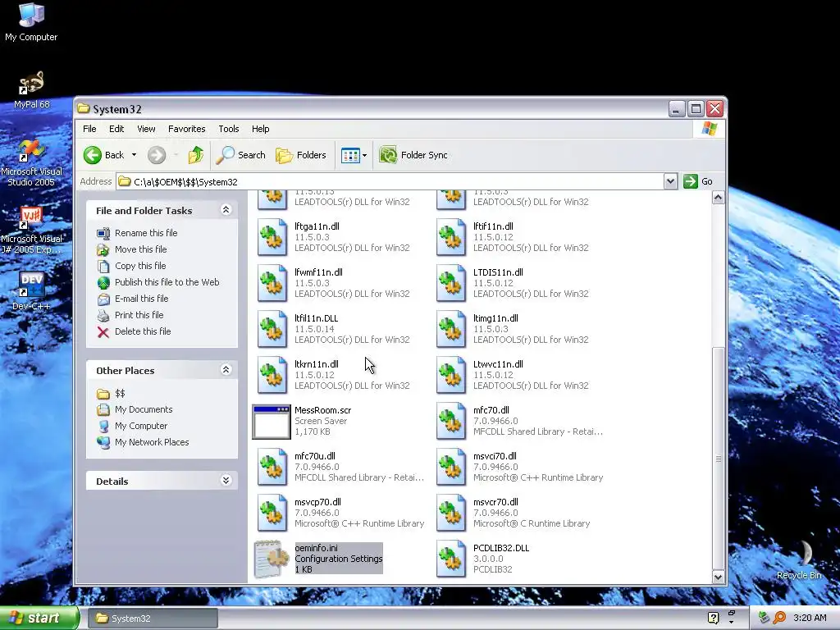
Task: Start Folder Sync from toolbar
Action: point(413,155)
